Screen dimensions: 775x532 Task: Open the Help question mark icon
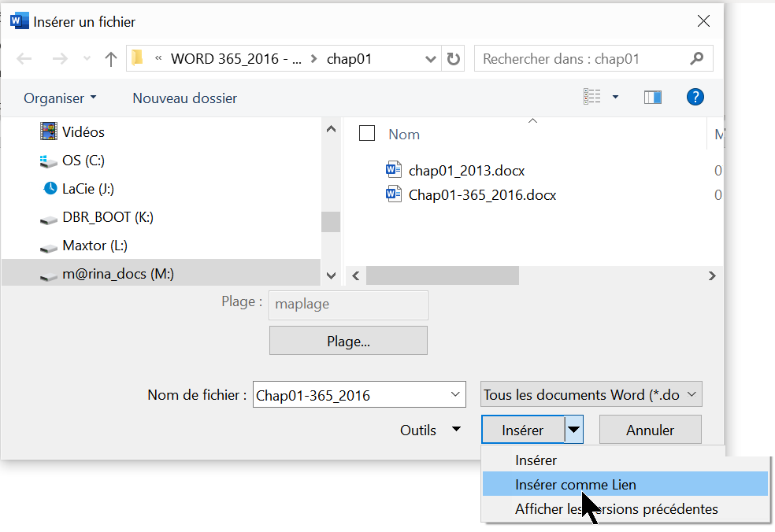coord(695,98)
